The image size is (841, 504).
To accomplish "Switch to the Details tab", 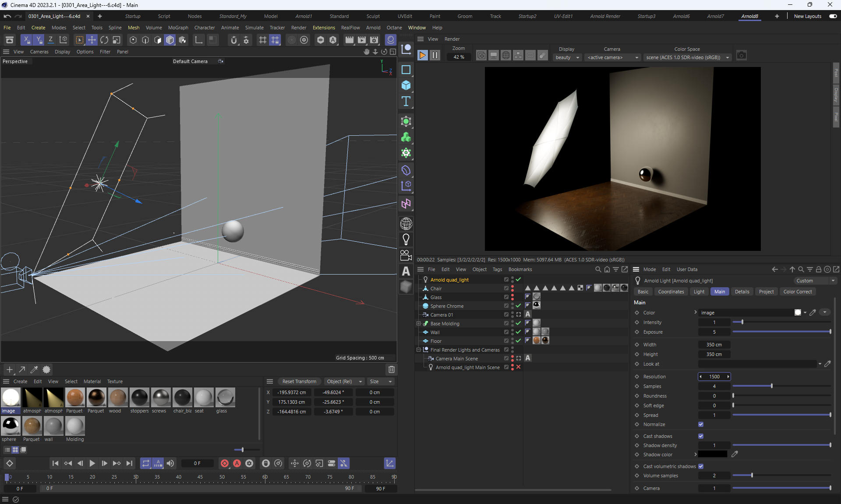I will 742,292.
